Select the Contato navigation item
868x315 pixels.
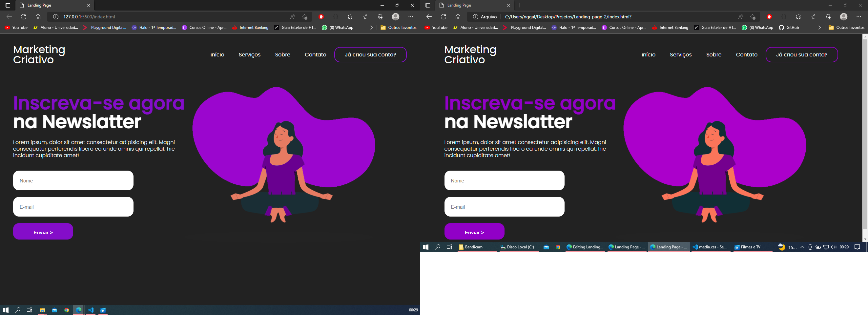pos(315,54)
